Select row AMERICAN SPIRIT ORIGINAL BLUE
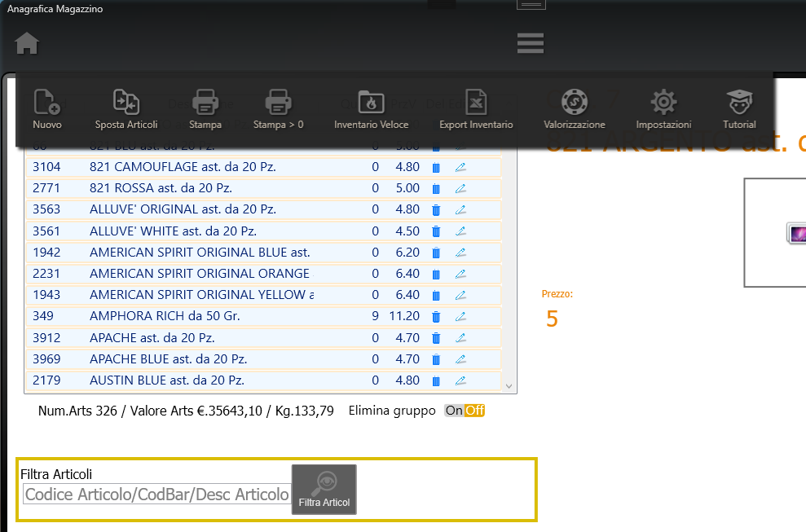This screenshot has width=806, height=532. (264, 253)
